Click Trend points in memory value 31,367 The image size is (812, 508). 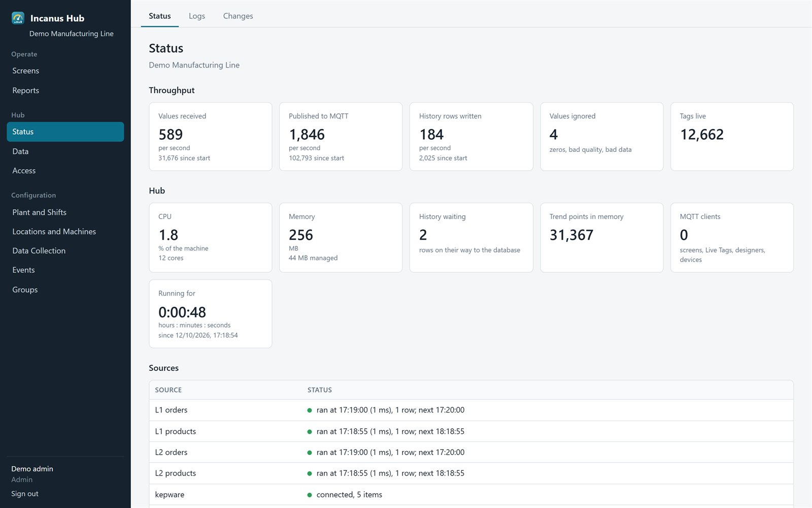pyautogui.click(x=571, y=235)
